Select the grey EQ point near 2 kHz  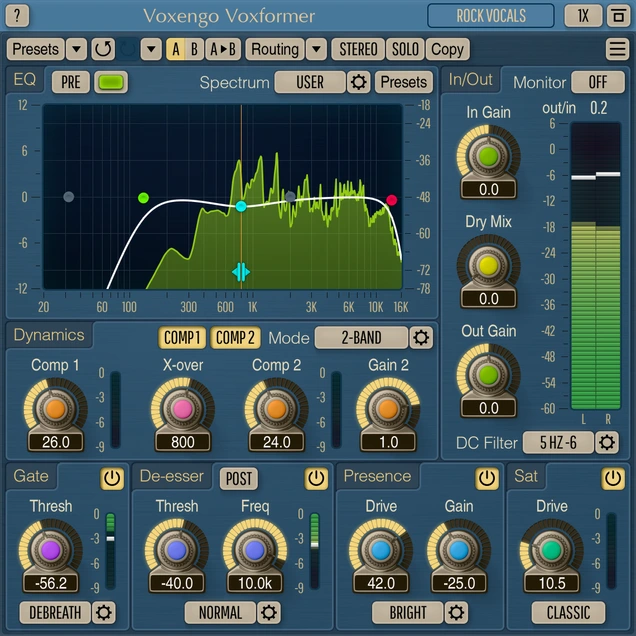[x=290, y=197]
